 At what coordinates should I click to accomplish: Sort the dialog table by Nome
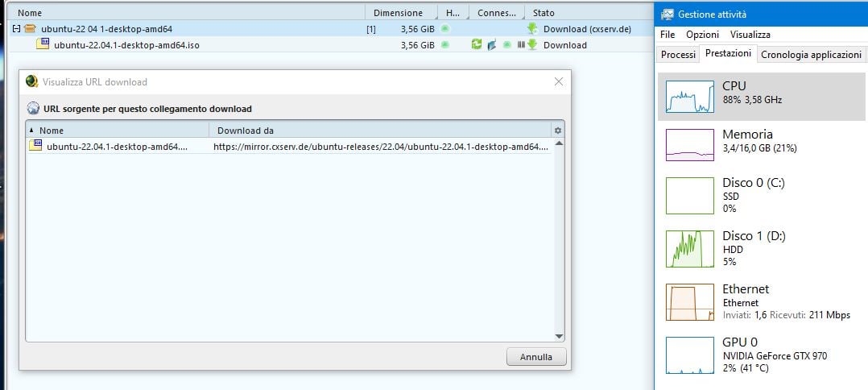pyautogui.click(x=118, y=131)
